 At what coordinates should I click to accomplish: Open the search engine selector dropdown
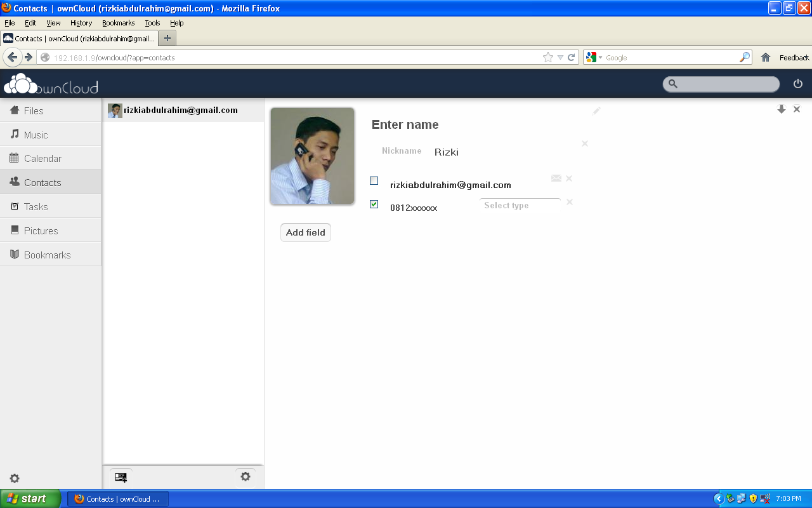click(x=593, y=57)
